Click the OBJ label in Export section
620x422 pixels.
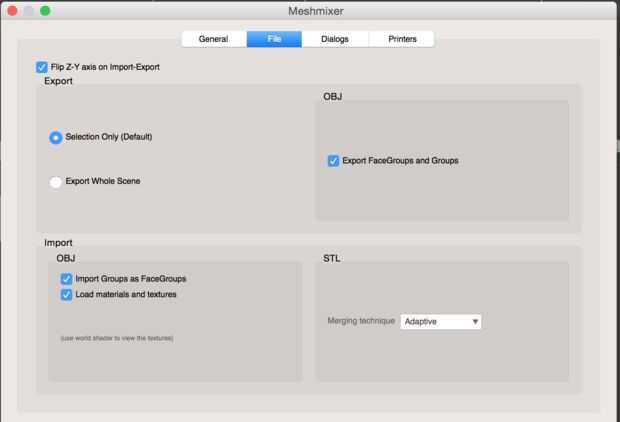tap(333, 97)
